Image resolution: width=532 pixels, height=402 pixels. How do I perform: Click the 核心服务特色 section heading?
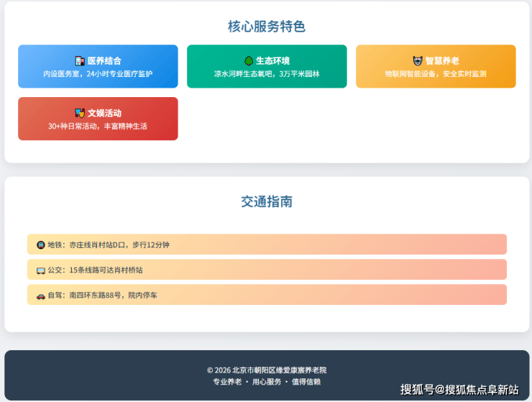pyautogui.click(x=267, y=27)
